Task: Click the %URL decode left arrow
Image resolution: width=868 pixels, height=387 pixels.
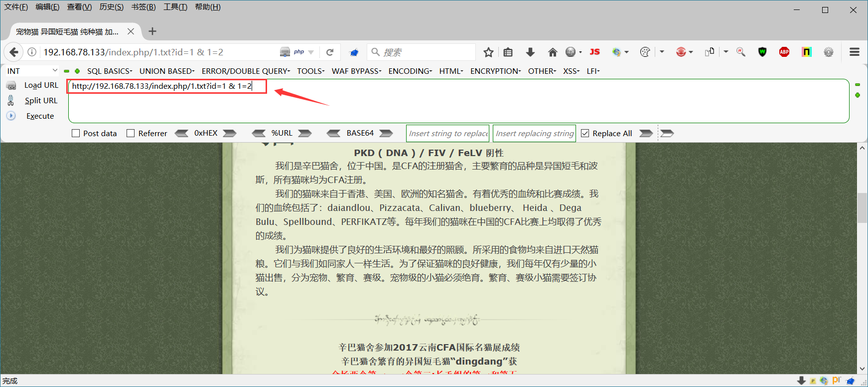Action: pyautogui.click(x=259, y=133)
